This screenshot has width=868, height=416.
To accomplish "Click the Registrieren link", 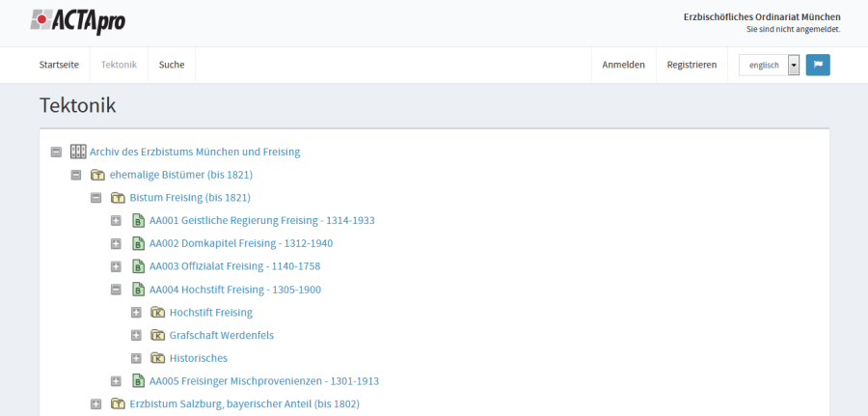I will click(692, 65).
